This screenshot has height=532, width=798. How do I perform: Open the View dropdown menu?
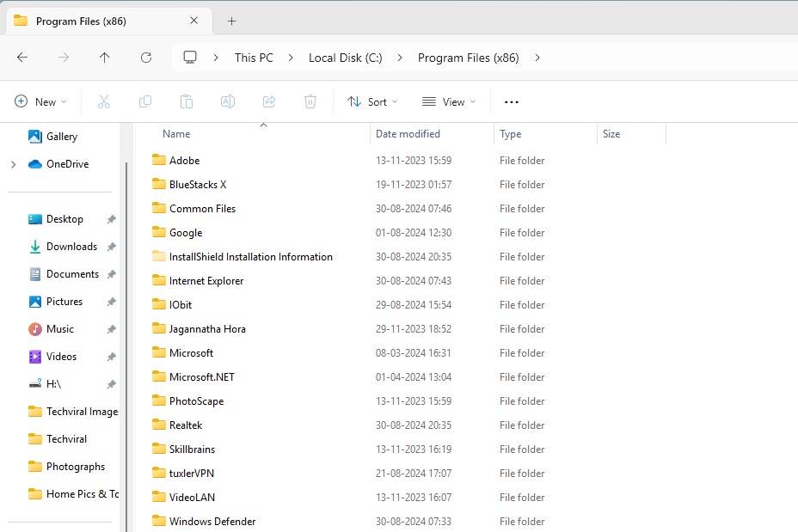[449, 101]
